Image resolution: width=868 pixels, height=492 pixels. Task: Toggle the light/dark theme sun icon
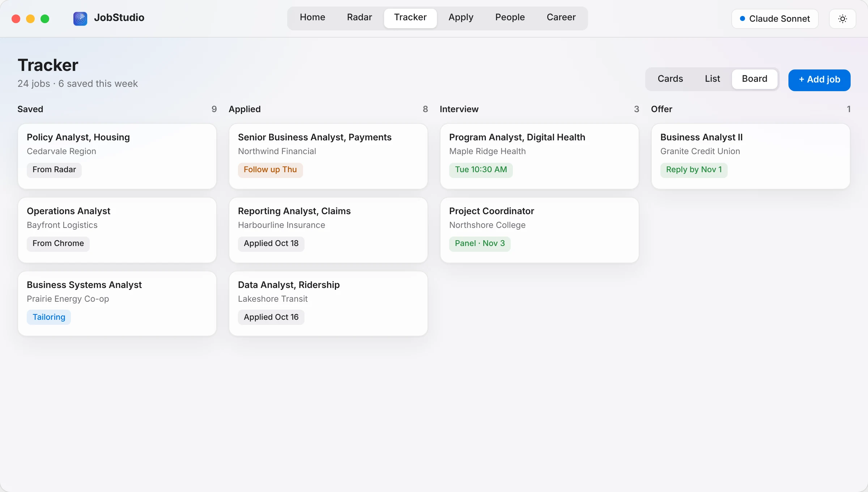coord(842,19)
